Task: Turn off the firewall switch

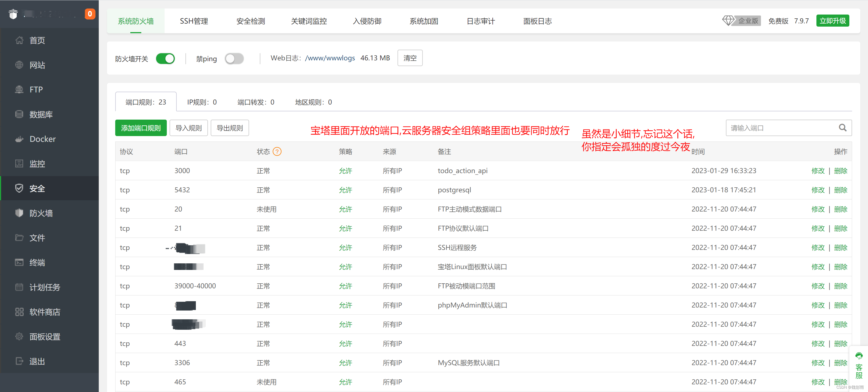Action: pyautogui.click(x=165, y=59)
